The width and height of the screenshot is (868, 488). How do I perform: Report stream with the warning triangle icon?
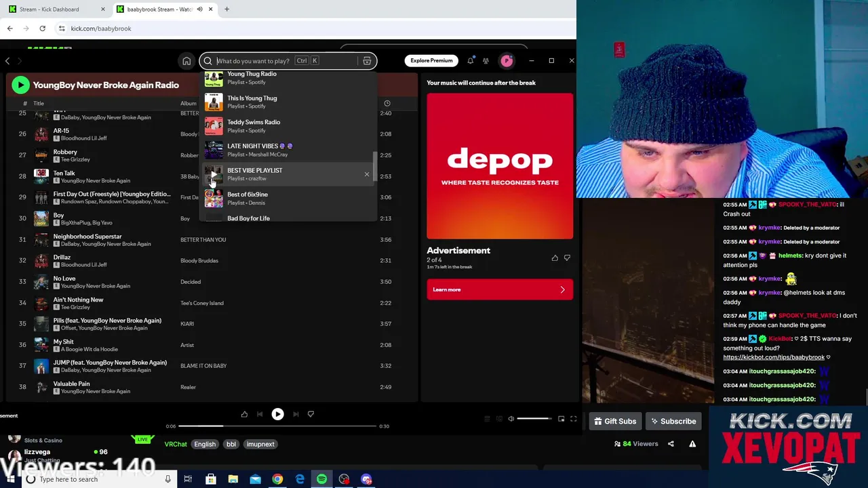[692, 444]
